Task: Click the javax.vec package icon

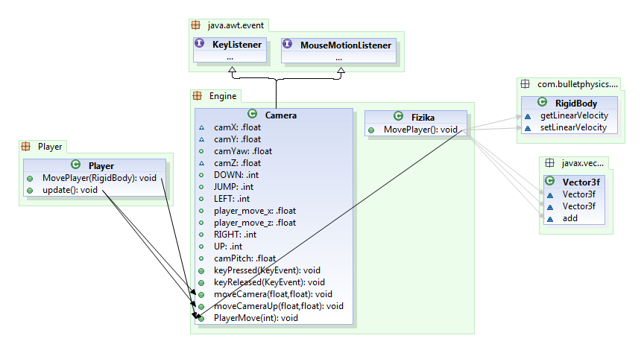Action: (x=546, y=162)
